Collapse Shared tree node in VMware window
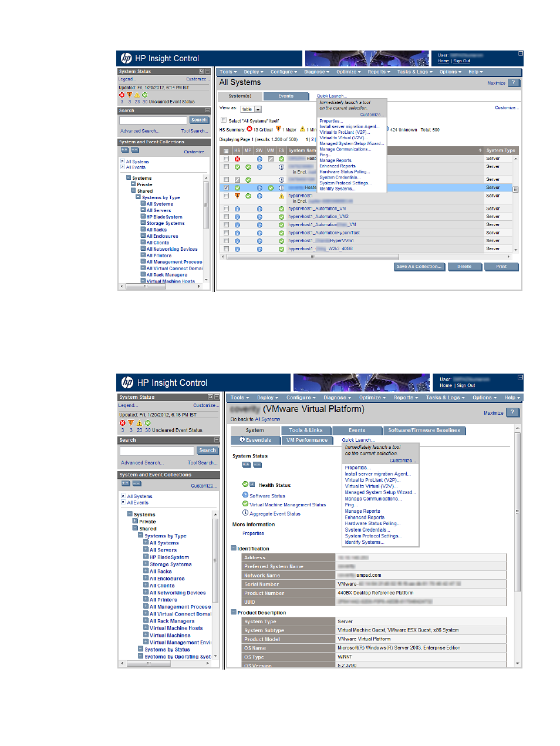560x746 pixels. [x=135, y=528]
